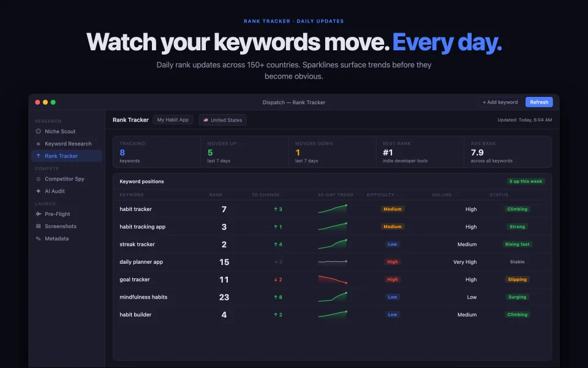The width and height of the screenshot is (588, 368).
Task: Go to Competitor Spy
Action: (x=66, y=179)
